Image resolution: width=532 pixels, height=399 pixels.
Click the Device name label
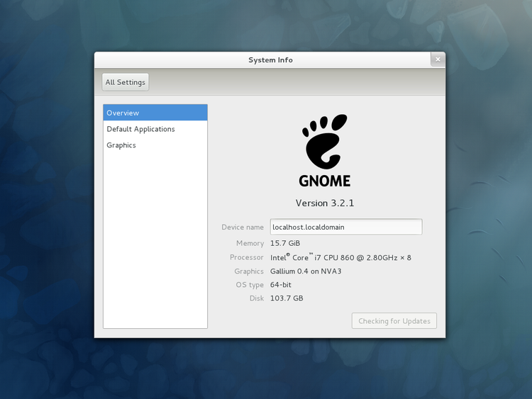(x=243, y=227)
